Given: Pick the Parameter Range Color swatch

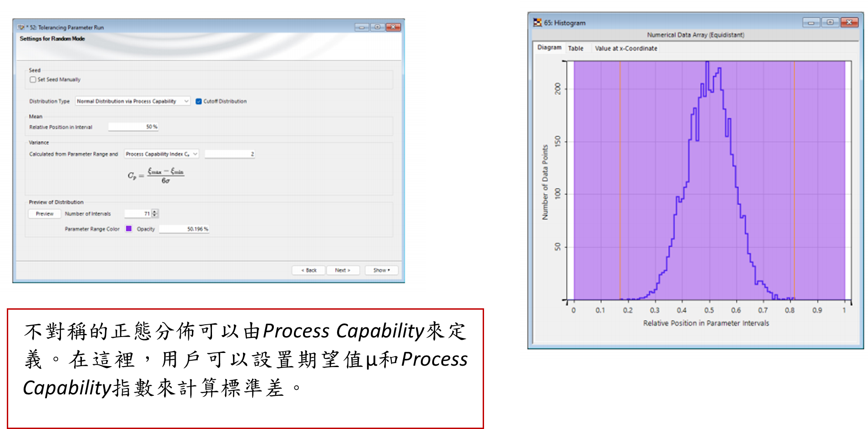Looking at the screenshot, I should click(129, 229).
